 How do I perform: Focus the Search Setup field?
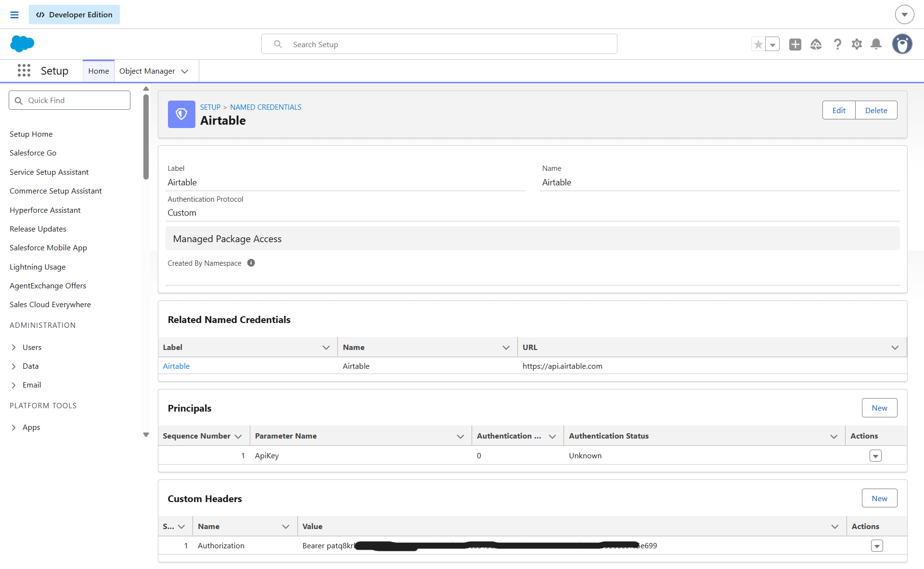click(x=439, y=44)
